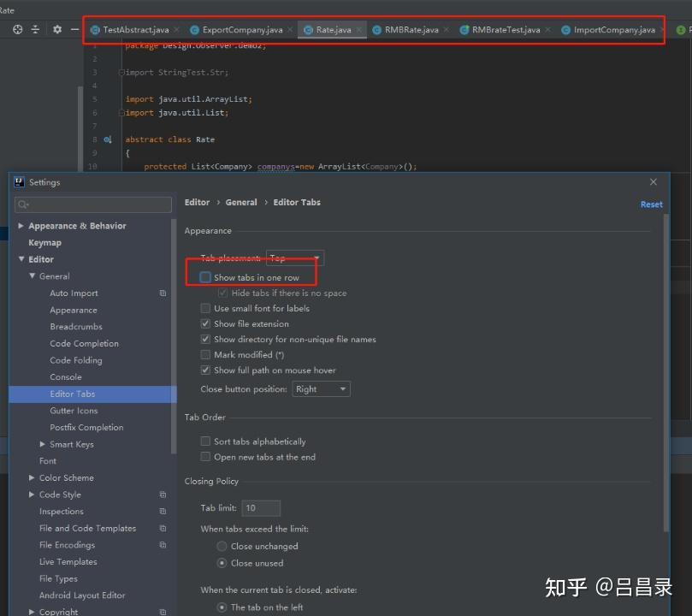Click the Collapse All icon in Project toolbar
The image size is (692, 616).
click(35, 28)
